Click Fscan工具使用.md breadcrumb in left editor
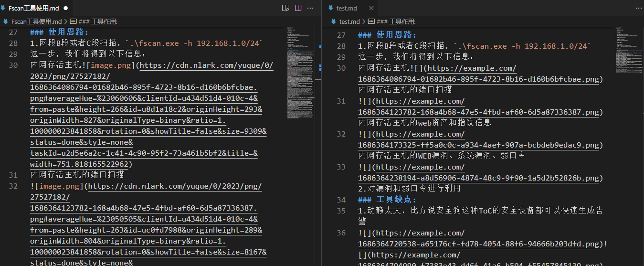 (36, 21)
